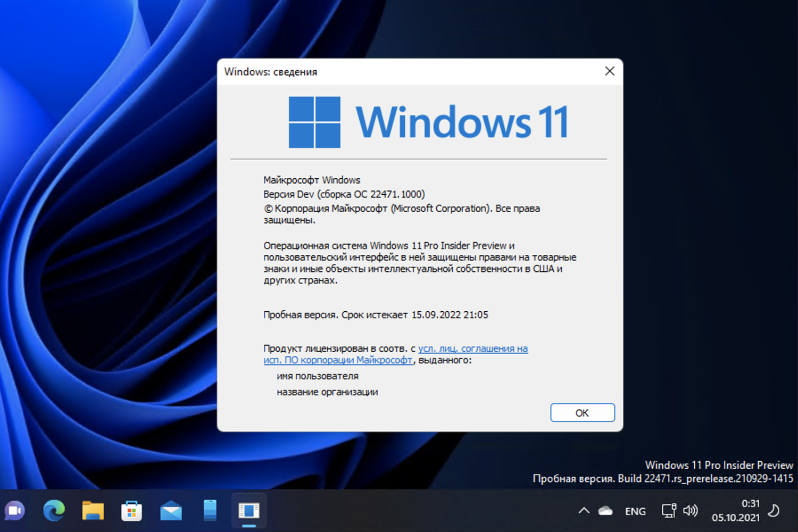This screenshot has height=532, width=798.
Task: Open network settings via the tray icon
Action: (669, 511)
